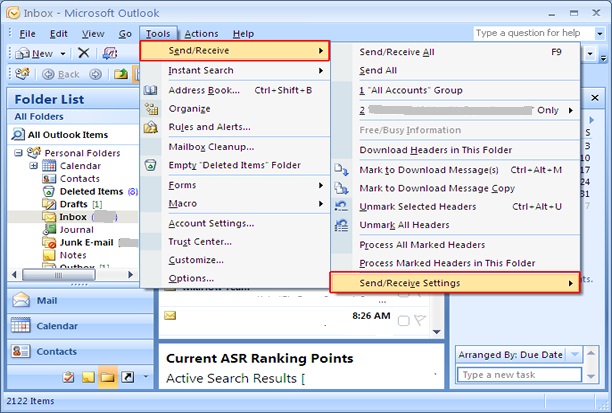Click the Address Book icon in Tools menu
Viewport: 612px width, 413px height.
(x=151, y=90)
